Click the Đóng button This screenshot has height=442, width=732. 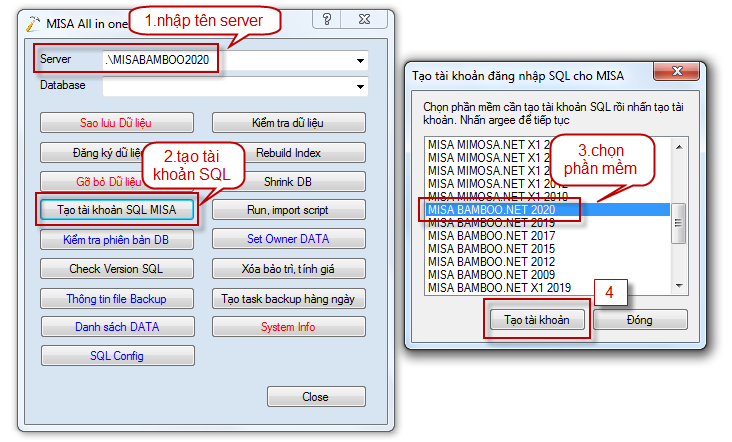coord(640,320)
